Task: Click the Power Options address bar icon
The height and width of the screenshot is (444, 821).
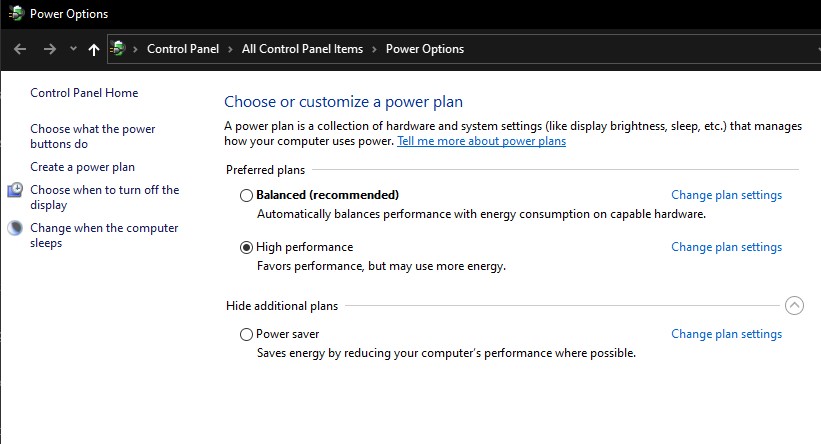Action: [x=118, y=49]
